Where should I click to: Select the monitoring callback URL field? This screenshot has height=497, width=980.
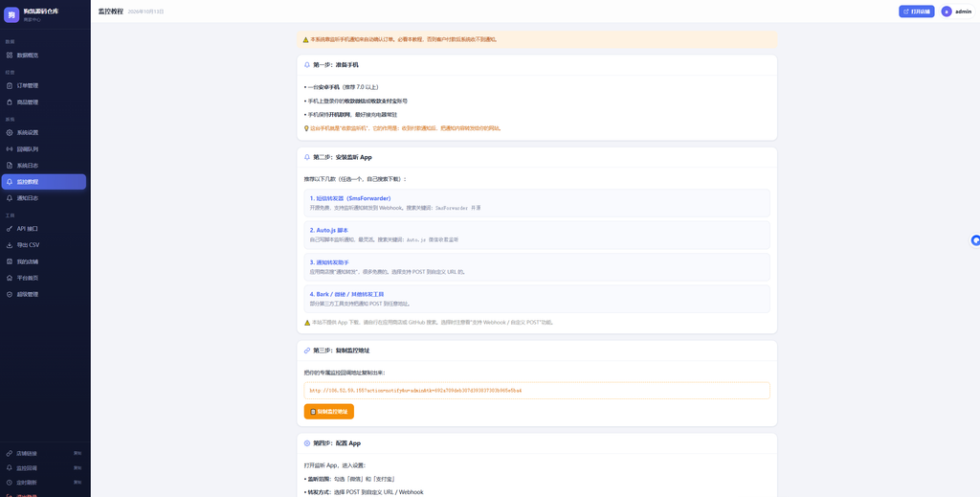(537, 390)
